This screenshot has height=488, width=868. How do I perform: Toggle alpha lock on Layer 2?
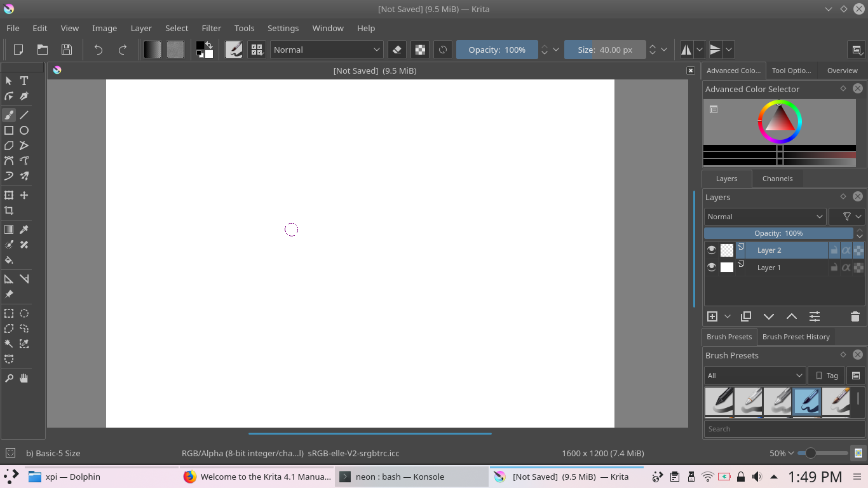pyautogui.click(x=846, y=250)
